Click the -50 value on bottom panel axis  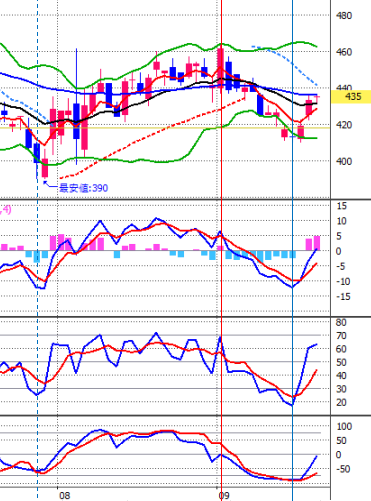click(x=343, y=469)
